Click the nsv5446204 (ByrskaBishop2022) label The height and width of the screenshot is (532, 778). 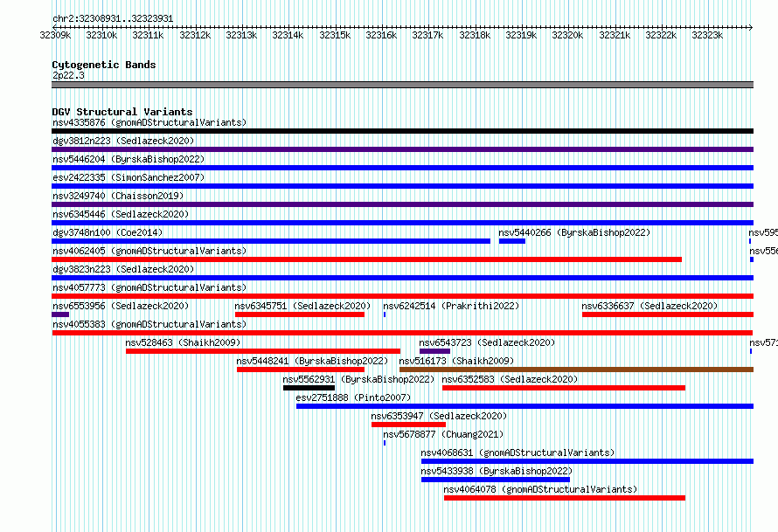coord(129,159)
